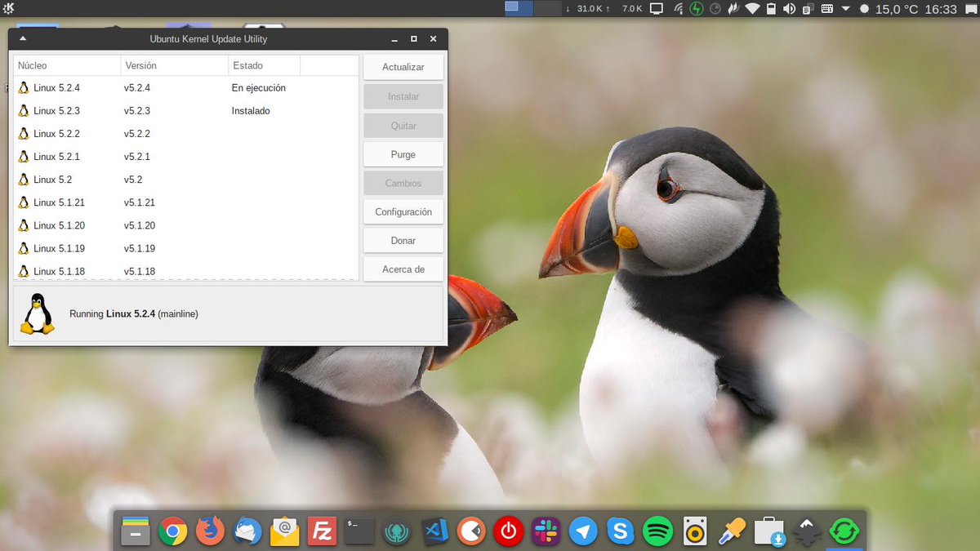Expand hidden system tray icons arrow

[844, 9]
